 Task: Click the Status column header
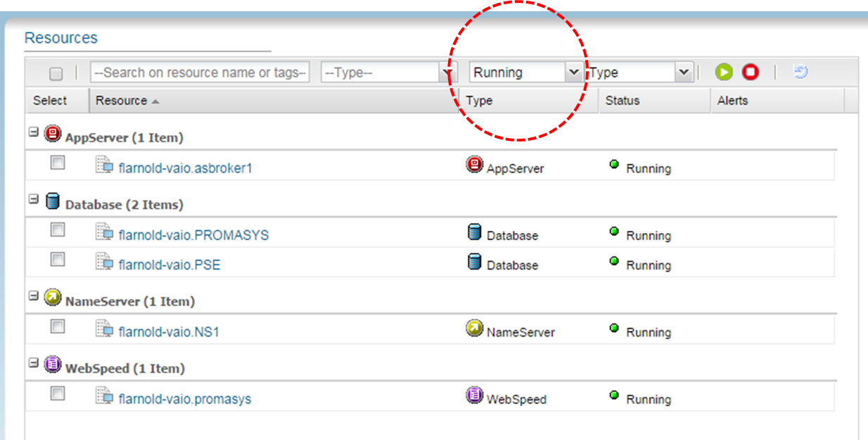coord(623,101)
